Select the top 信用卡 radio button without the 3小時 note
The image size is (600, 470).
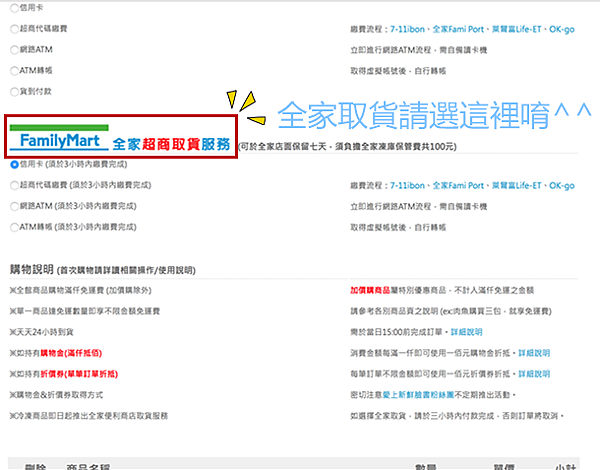[14, 8]
